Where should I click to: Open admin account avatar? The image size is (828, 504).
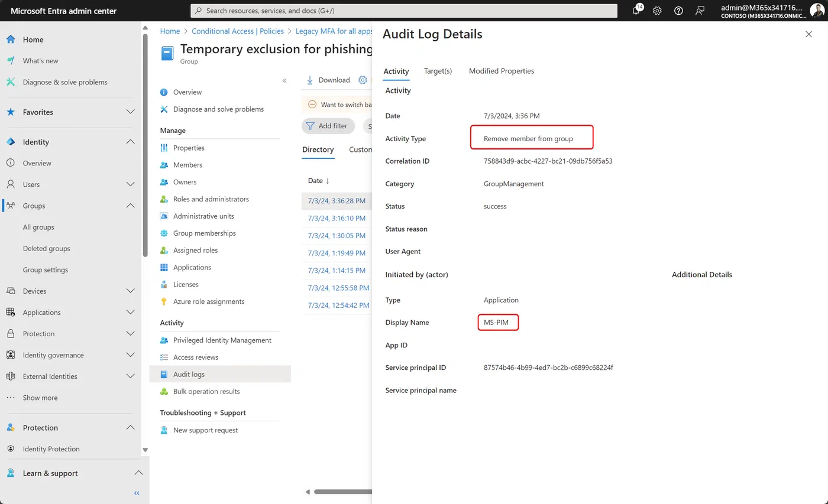[x=817, y=11]
